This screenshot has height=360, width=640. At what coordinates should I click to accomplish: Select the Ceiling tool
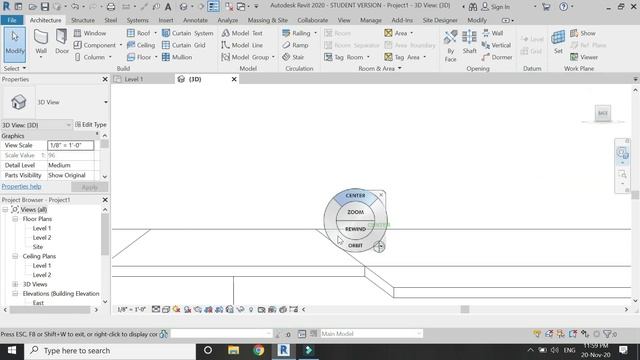coord(141,45)
